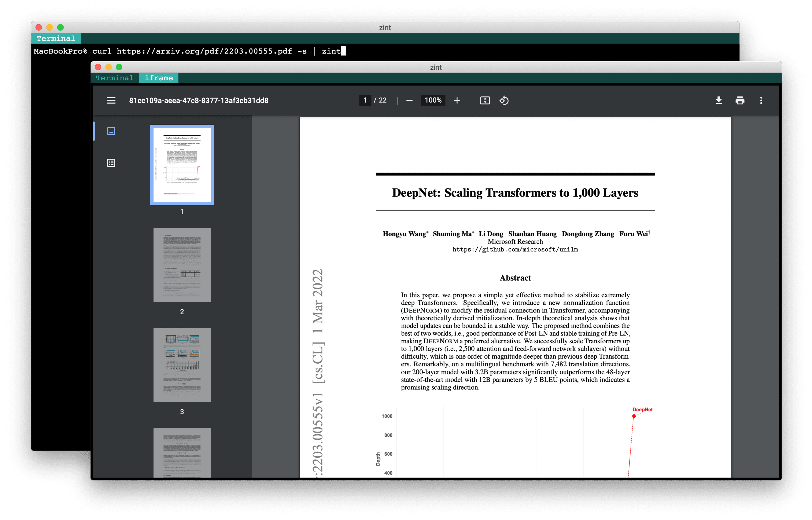Click the Abstract heading
Image resolution: width=812 pixels, height=520 pixels.
515,278
